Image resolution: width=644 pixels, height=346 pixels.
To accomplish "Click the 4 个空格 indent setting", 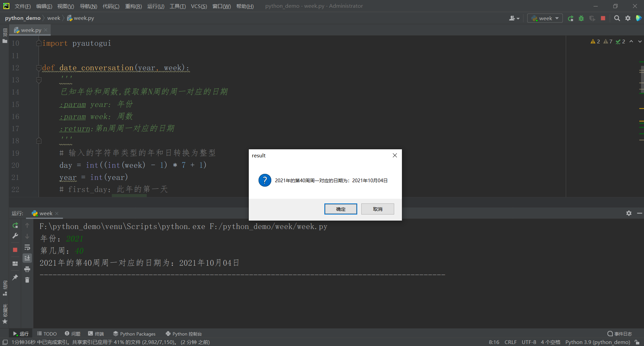I will [x=551, y=342].
